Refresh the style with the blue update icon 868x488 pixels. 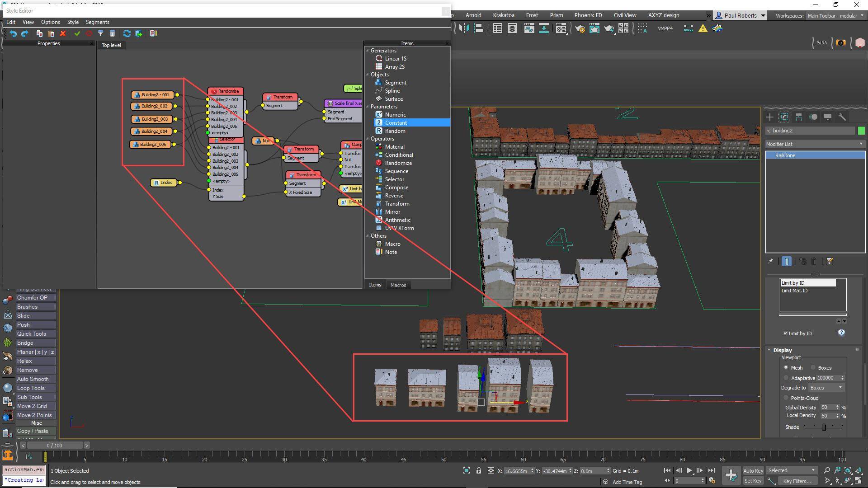coord(127,33)
